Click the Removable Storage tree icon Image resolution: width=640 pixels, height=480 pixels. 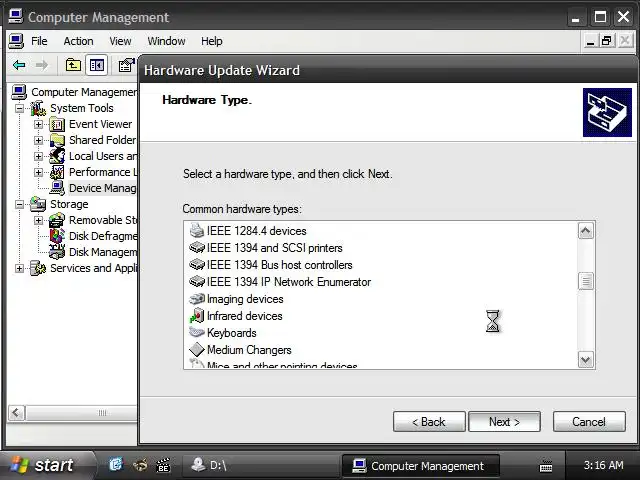57,220
